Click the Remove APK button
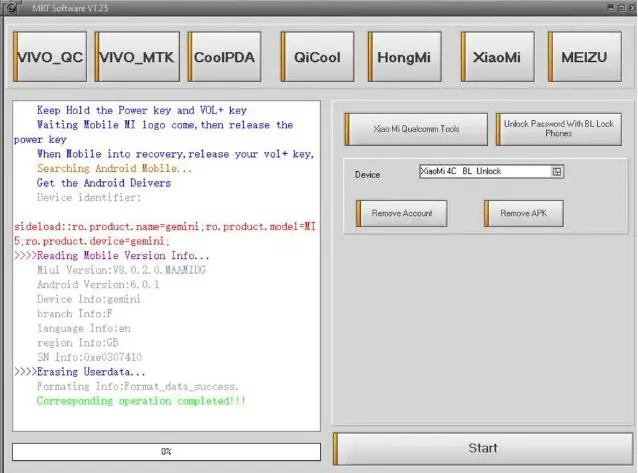The height and width of the screenshot is (473, 638). 524,213
